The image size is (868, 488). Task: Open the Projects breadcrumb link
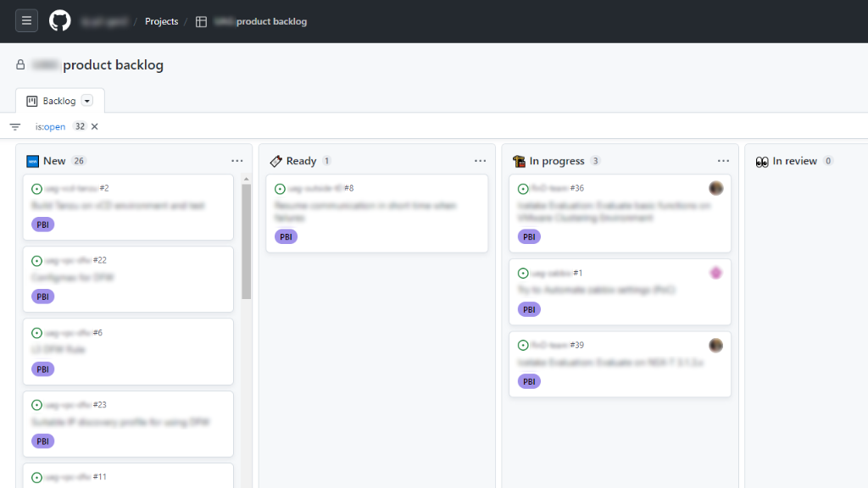161,21
